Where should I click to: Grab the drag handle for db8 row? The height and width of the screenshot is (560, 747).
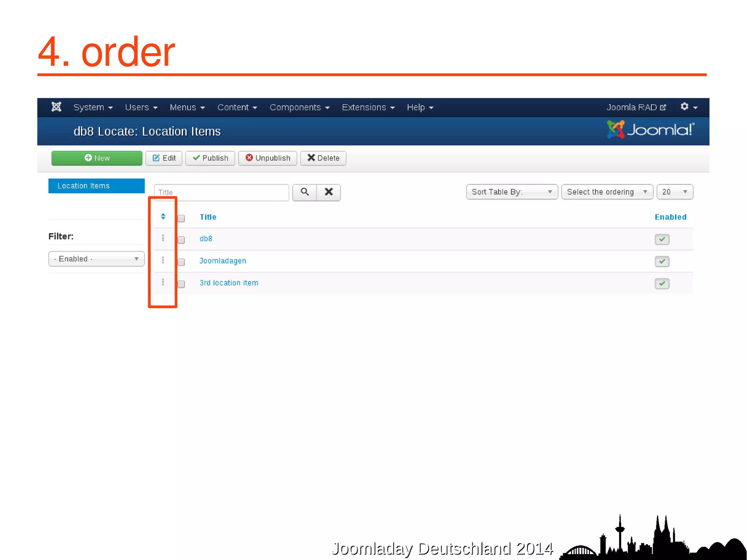point(163,238)
